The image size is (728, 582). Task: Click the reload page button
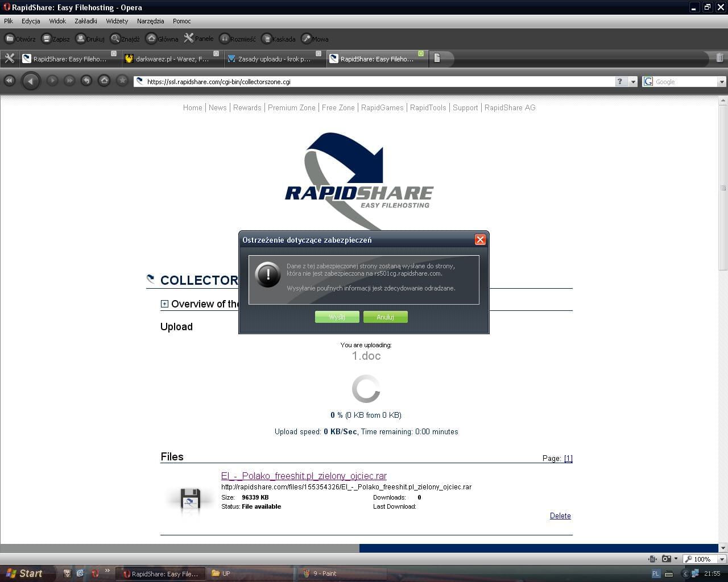[86, 81]
